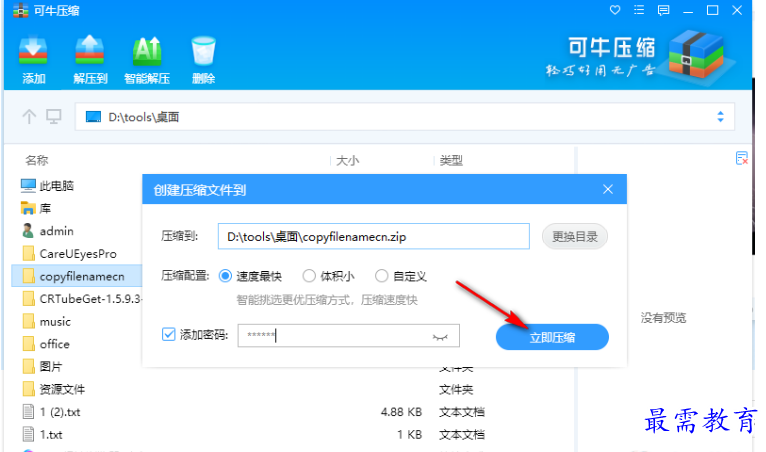The width and height of the screenshot is (766, 452).
Task: Select the 自定义 radio option
Action: pos(382,276)
